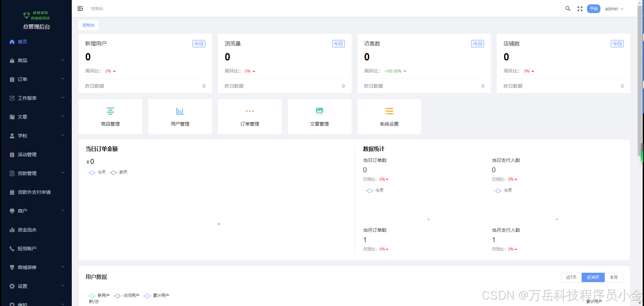Toggle 今天 legend under 当日订单数

point(374,190)
